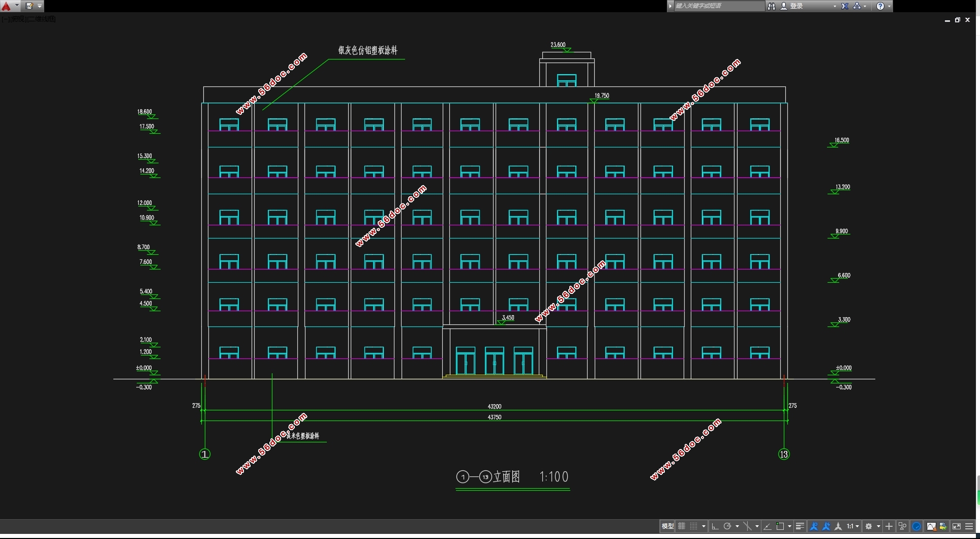Viewport: 980px width, 539px height.
Task: Click the status bar customization hamburger menu
Action: click(969, 526)
